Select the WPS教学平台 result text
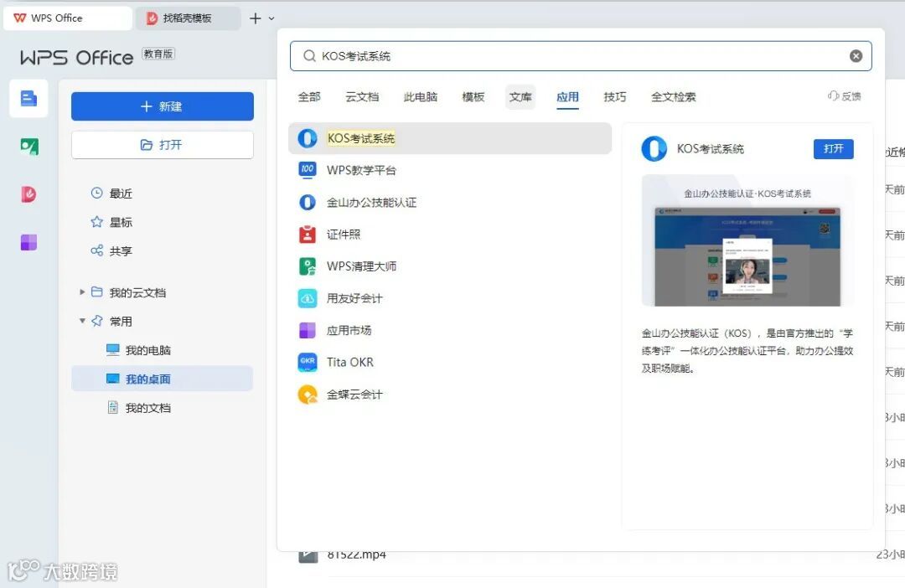The width and height of the screenshot is (905, 588). click(x=361, y=170)
